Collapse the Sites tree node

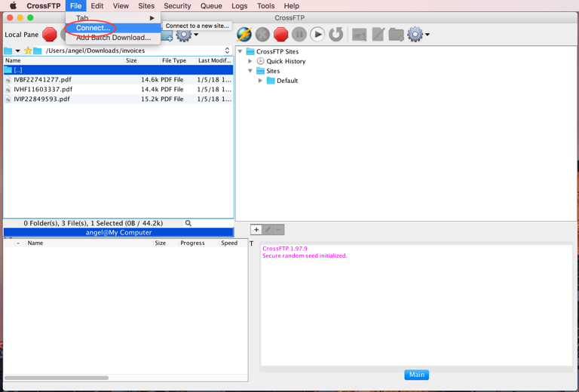point(250,71)
